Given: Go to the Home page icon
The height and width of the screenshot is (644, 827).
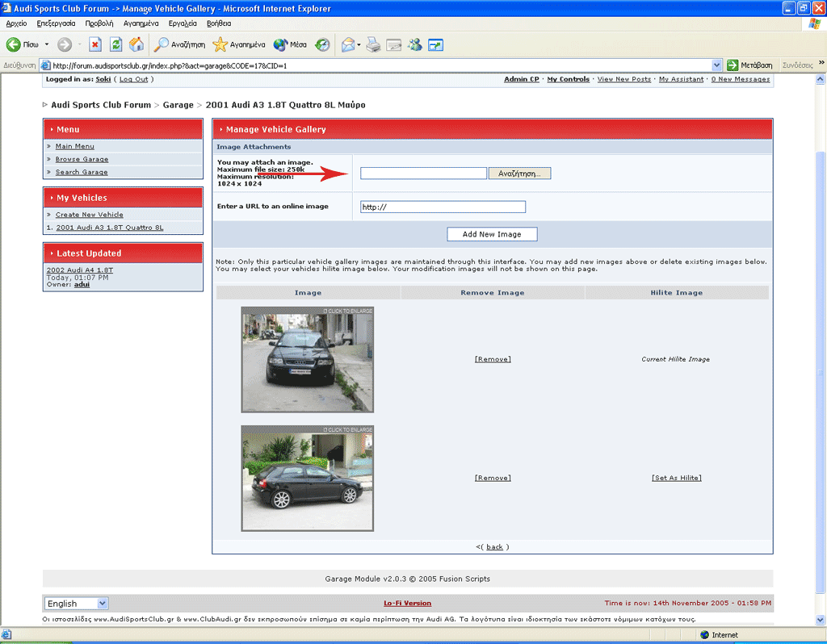Looking at the screenshot, I should click(x=136, y=45).
